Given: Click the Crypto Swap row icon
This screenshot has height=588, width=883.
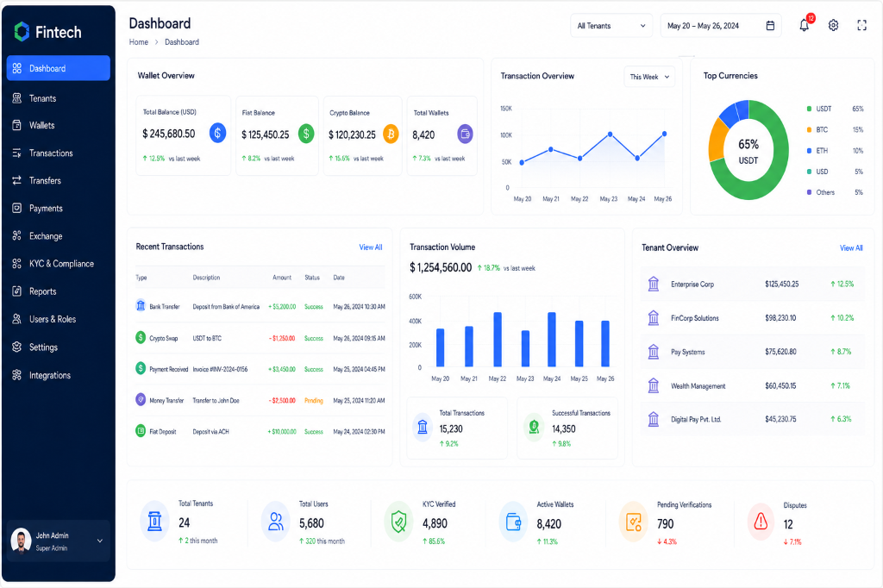Looking at the screenshot, I should pos(141,337).
